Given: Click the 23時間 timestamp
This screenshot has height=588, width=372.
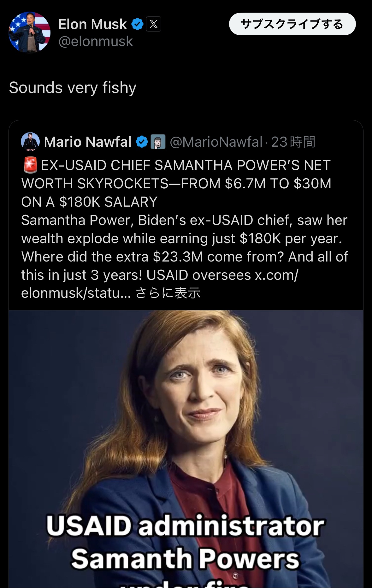Looking at the screenshot, I should click(293, 142).
